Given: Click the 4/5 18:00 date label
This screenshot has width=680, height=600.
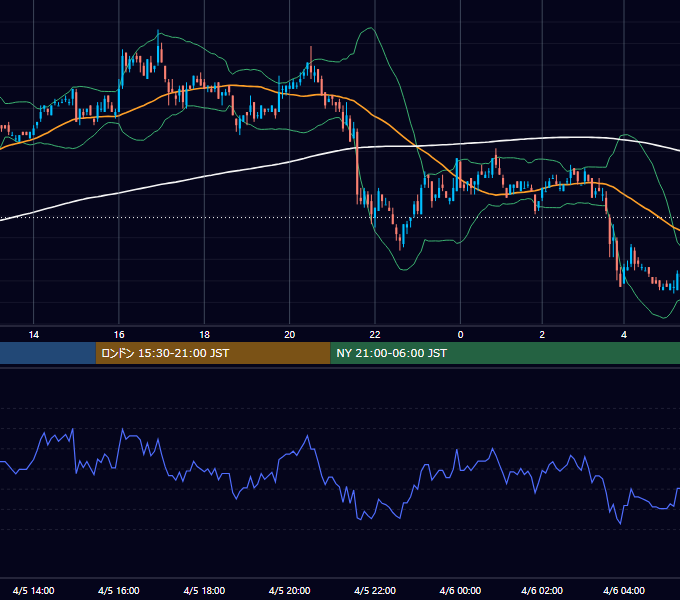Looking at the screenshot, I should click(x=204, y=590).
